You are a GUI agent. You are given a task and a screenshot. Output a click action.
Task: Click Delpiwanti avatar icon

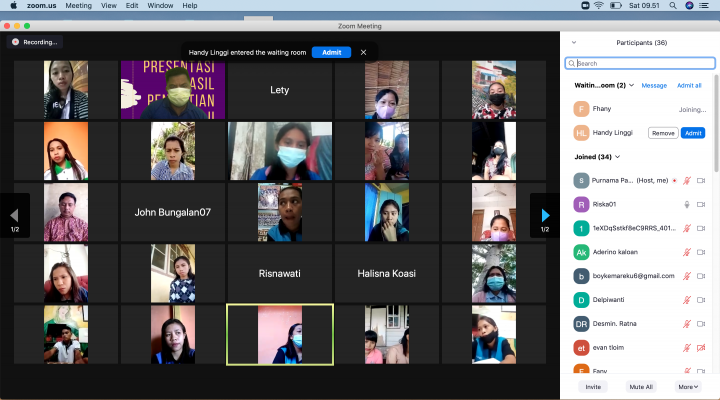(581, 300)
